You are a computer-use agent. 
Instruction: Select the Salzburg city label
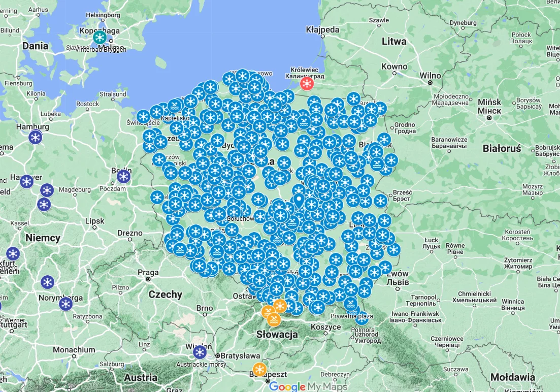[112, 364]
